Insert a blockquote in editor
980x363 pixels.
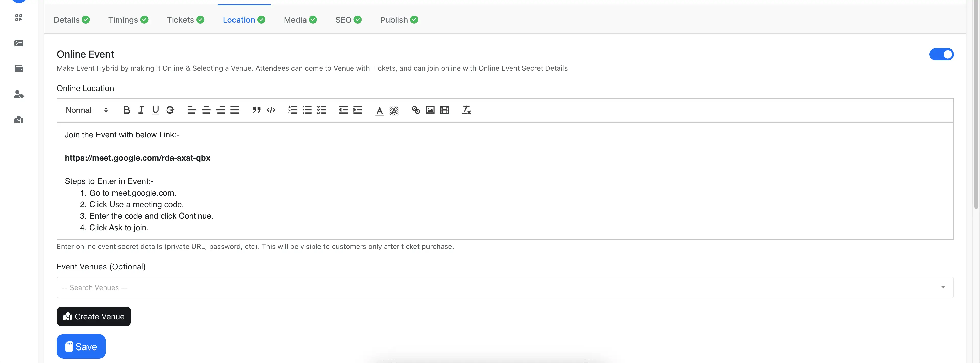256,110
